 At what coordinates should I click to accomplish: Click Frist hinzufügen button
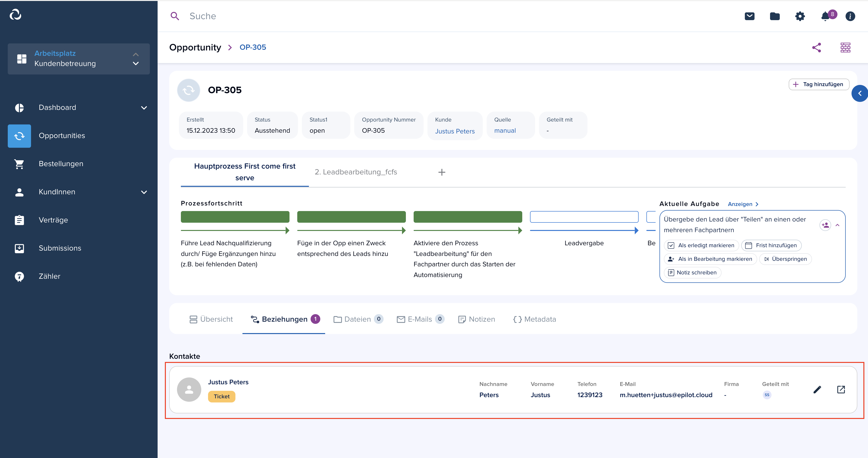pos(771,245)
